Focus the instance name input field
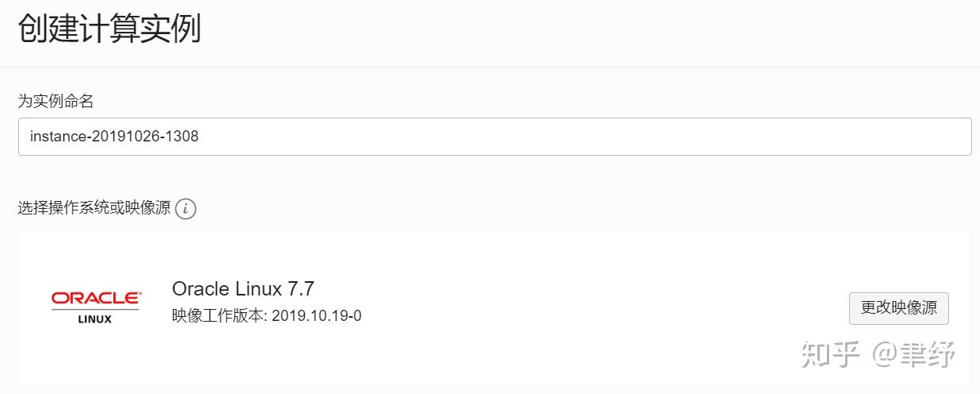This screenshot has width=980, height=394. click(494, 137)
